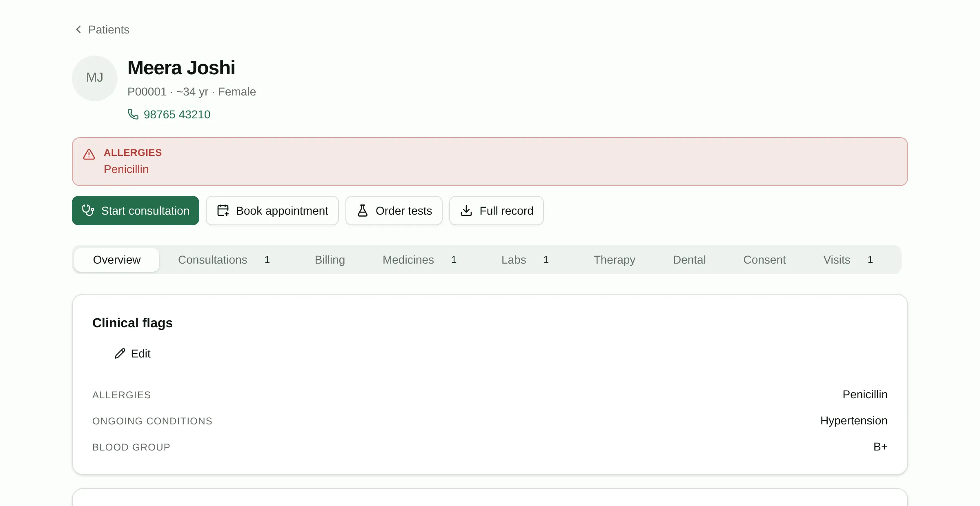980x506 pixels.
Task: Click the download icon in Full record
Action: coord(466,211)
